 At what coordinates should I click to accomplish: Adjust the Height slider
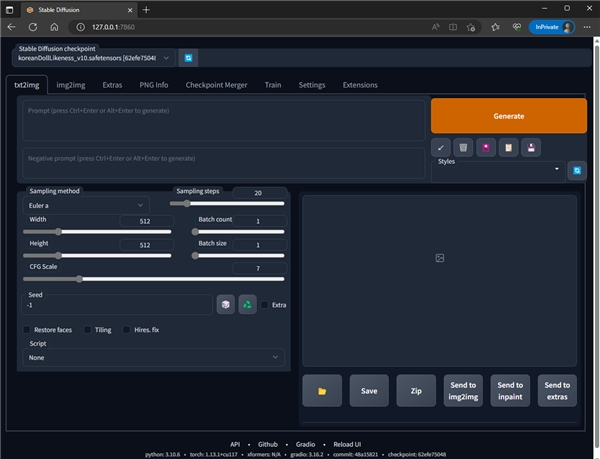click(97, 255)
